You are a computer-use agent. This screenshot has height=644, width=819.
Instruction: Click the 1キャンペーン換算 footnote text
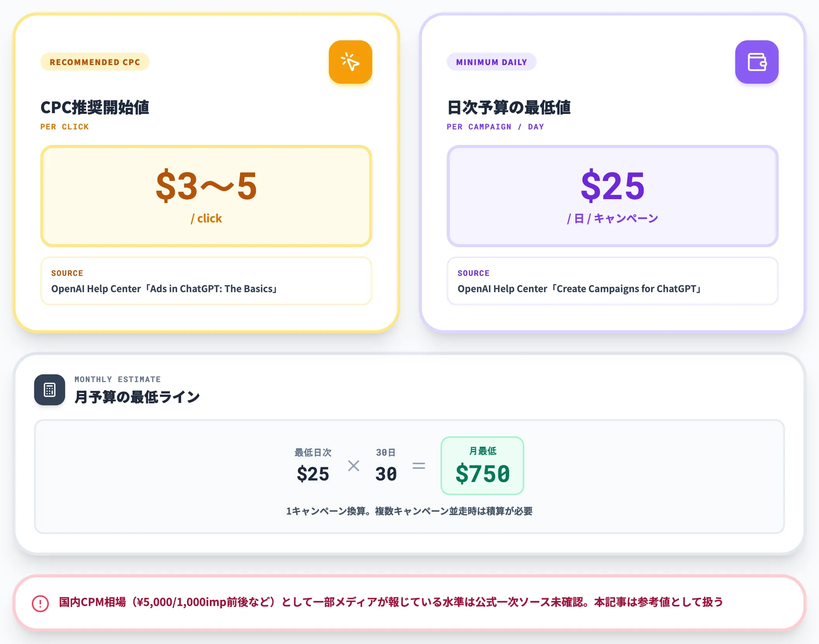coord(409,511)
